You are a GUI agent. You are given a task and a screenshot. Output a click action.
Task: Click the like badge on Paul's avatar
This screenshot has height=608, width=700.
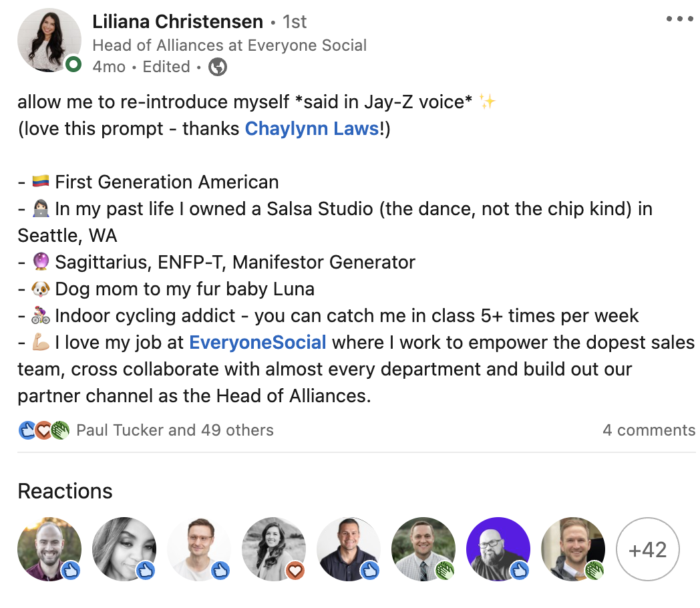click(71, 571)
